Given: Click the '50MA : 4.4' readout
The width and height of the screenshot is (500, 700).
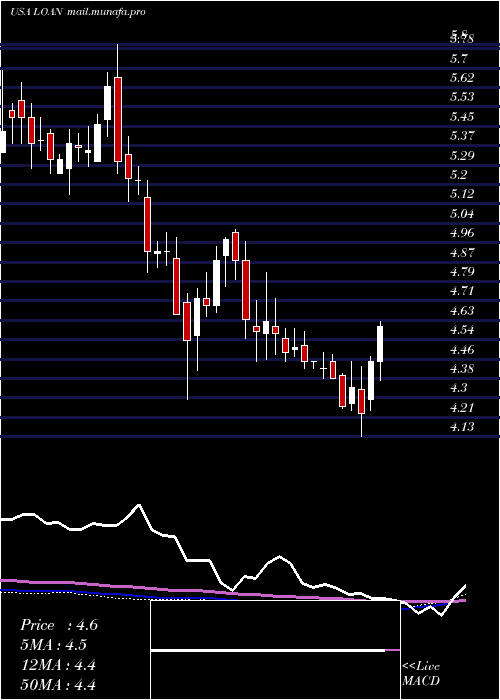Looking at the screenshot, I should coord(58,684).
